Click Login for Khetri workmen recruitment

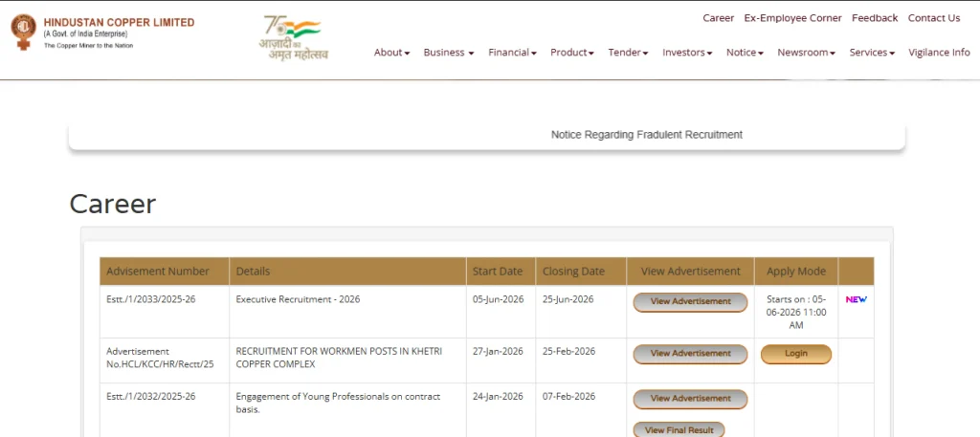coord(795,354)
